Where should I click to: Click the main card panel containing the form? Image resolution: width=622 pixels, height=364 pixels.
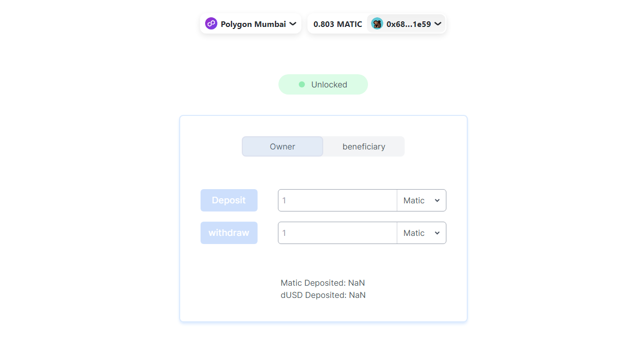(323, 315)
